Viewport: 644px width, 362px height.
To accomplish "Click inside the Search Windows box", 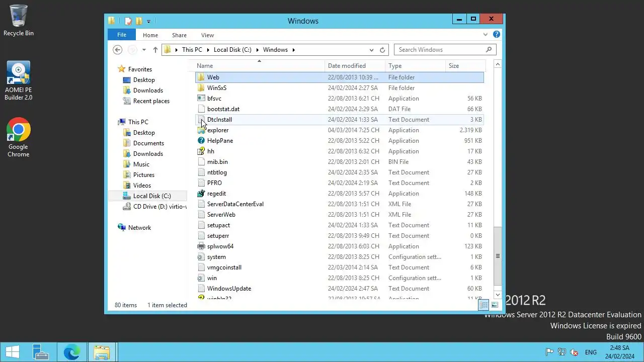I will (440, 50).
